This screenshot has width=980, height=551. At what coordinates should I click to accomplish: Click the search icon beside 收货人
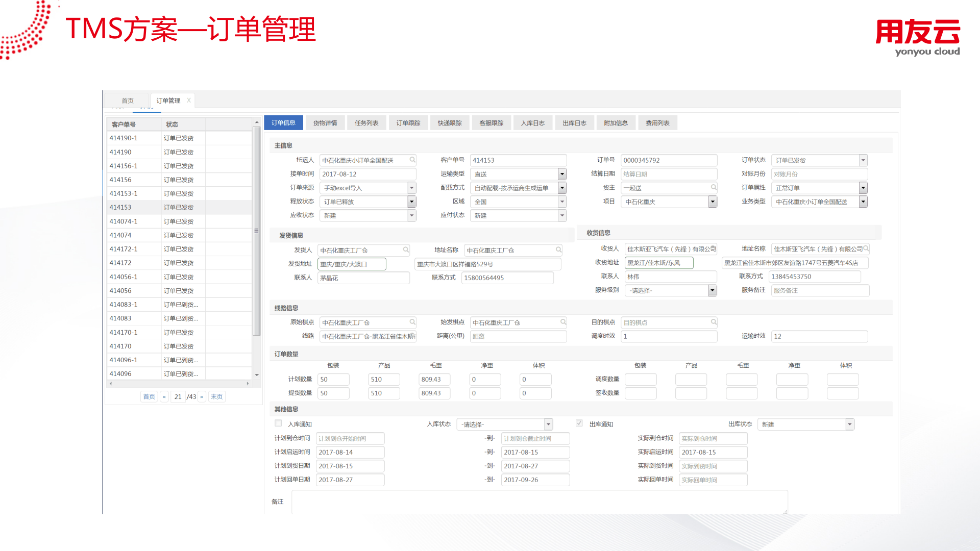coord(713,249)
